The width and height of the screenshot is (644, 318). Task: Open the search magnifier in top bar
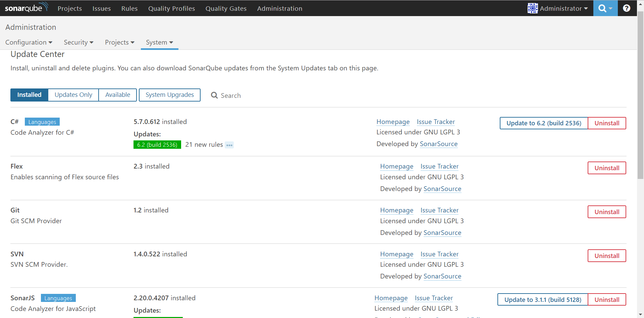click(x=605, y=8)
